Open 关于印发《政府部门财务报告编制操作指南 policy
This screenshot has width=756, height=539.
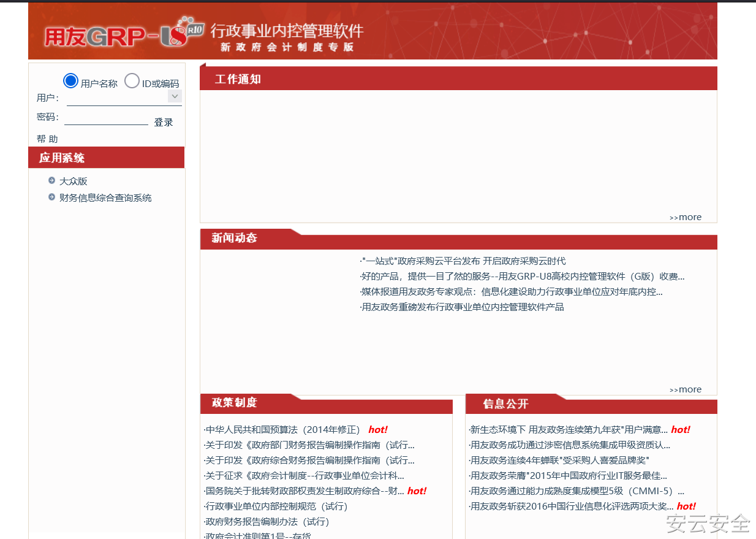(x=309, y=445)
